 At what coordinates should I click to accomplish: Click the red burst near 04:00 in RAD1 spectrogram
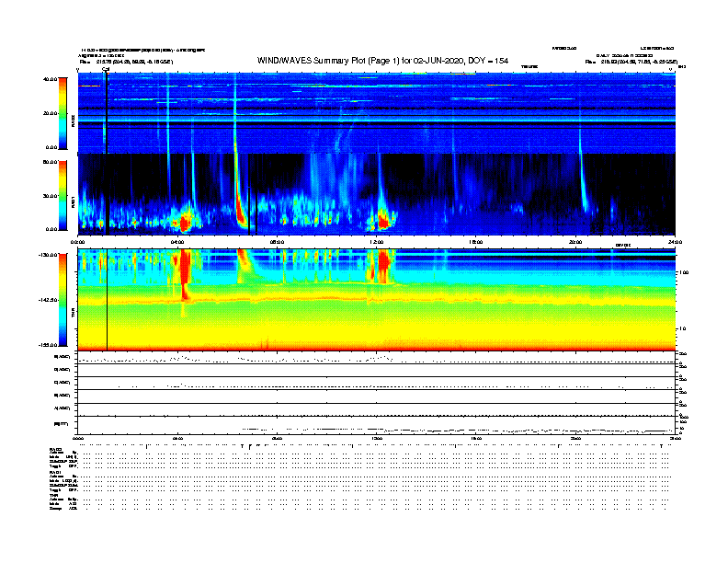click(185, 223)
